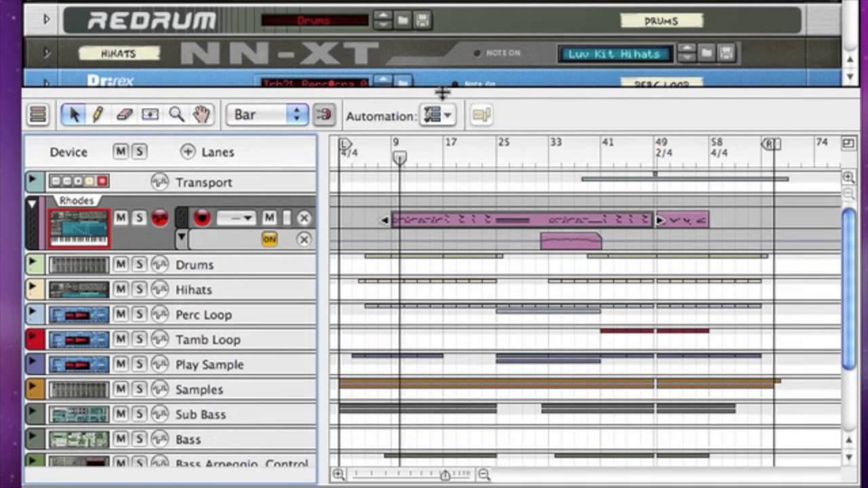The height and width of the screenshot is (488, 868).
Task: Zoom in vertically on sequencer
Action: click(x=848, y=178)
